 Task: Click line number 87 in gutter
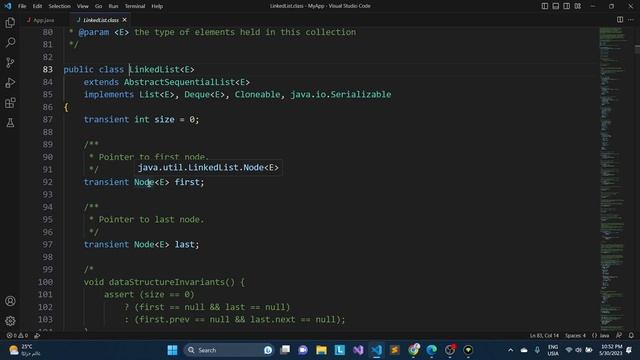coord(47,120)
